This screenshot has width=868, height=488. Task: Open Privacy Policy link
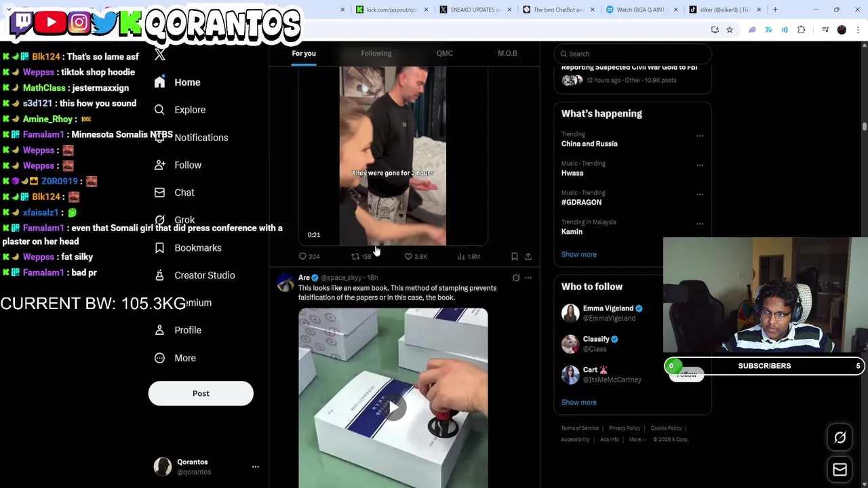pyautogui.click(x=625, y=428)
